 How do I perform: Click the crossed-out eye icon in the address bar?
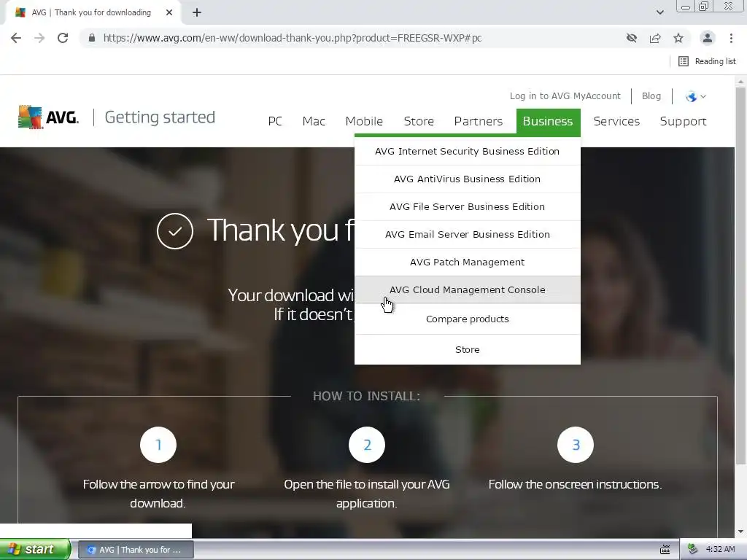(632, 38)
